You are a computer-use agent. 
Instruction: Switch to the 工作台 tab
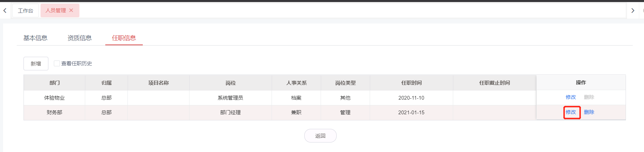pos(26,11)
